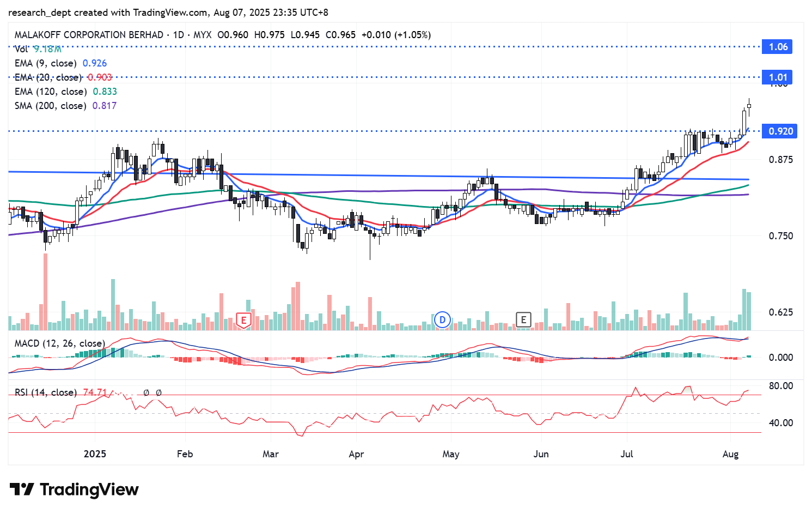This screenshot has height=514, width=812.
Task: Click the MACD (12, 26, close) legend
Action: (59, 343)
